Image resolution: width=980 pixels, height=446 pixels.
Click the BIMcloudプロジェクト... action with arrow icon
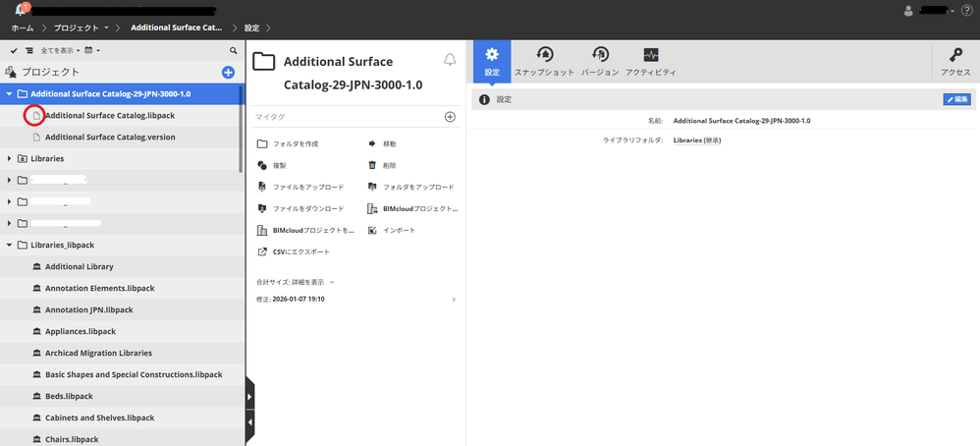[x=412, y=209]
